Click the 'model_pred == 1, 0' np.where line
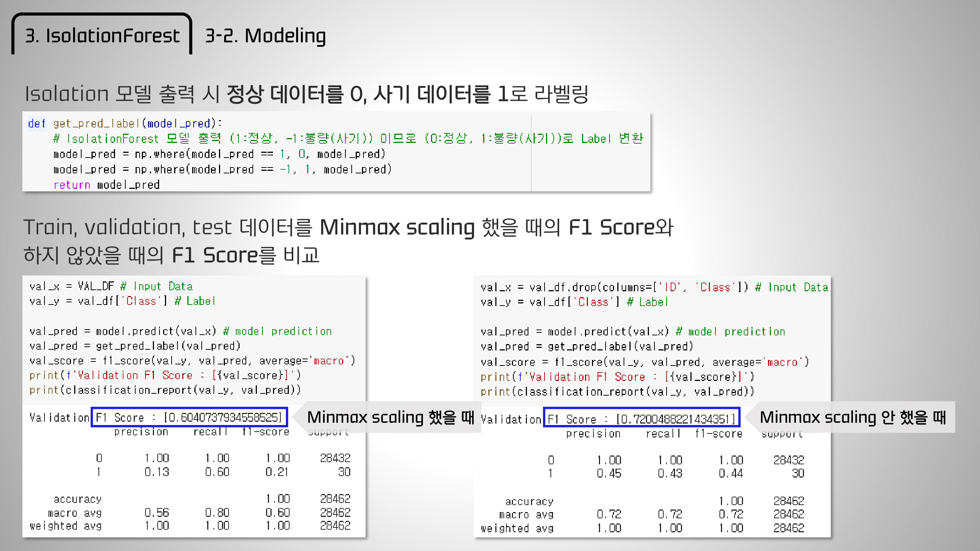 coord(219,154)
